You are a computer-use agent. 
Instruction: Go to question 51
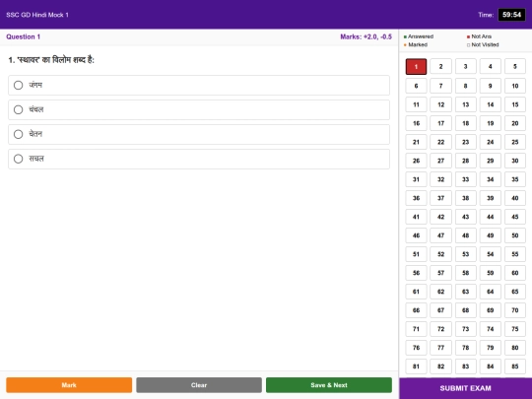pyautogui.click(x=416, y=254)
